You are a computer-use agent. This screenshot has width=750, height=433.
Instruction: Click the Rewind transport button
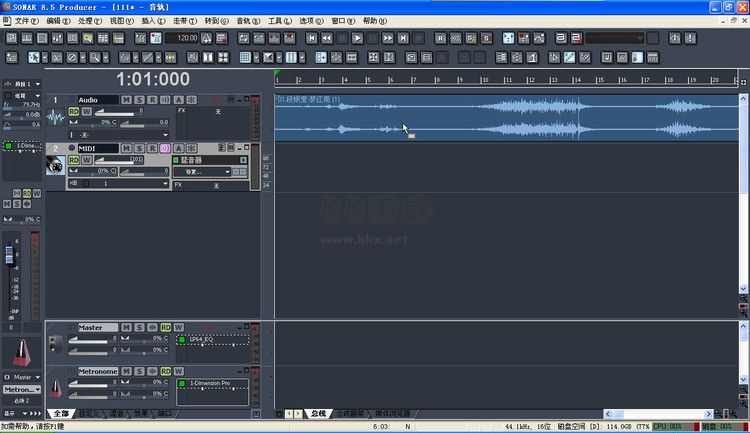(328, 38)
